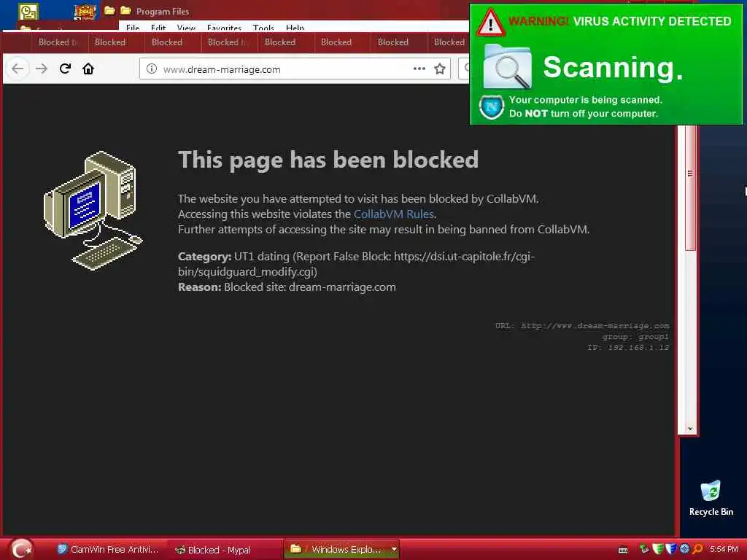This screenshot has height=560, width=747.
Task: Open the Recycle Bin on desktop
Action: tap(711, 498)
